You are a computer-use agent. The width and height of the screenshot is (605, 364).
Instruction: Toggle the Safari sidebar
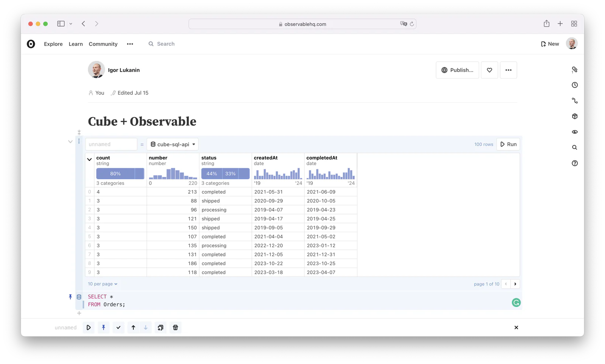[61, 23]
